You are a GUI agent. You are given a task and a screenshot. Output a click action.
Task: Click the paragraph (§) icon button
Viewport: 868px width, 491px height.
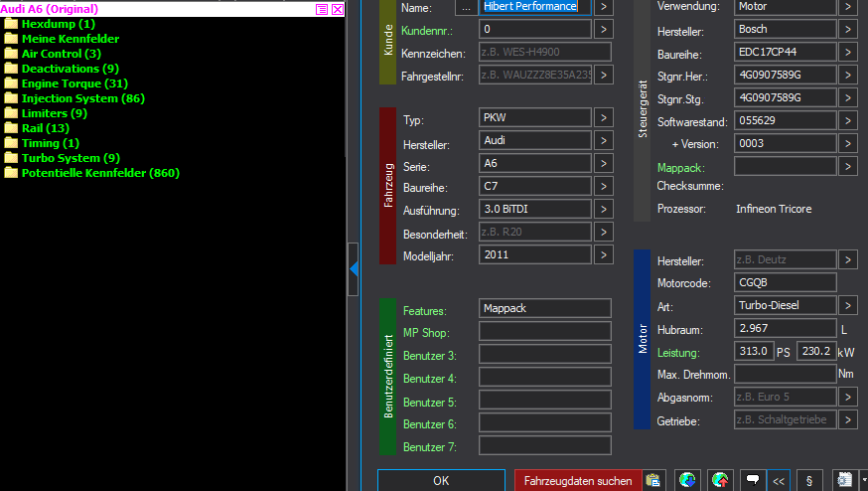(x=808, y=480)
